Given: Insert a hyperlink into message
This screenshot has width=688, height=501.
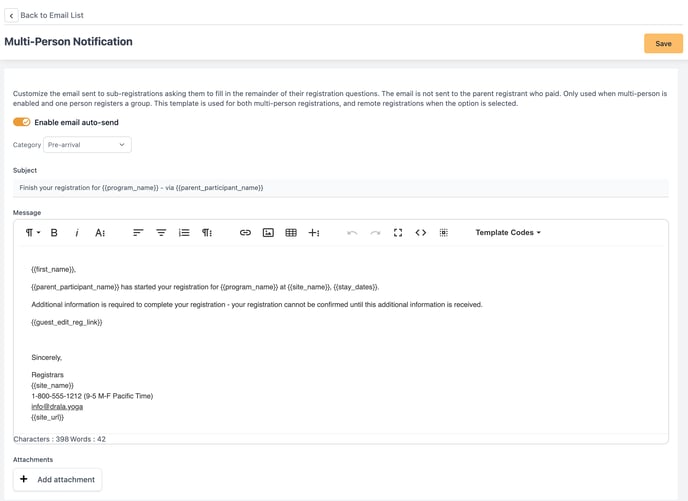Looking at the screenshot, I should pyautogui.click(x=245, y=233).
